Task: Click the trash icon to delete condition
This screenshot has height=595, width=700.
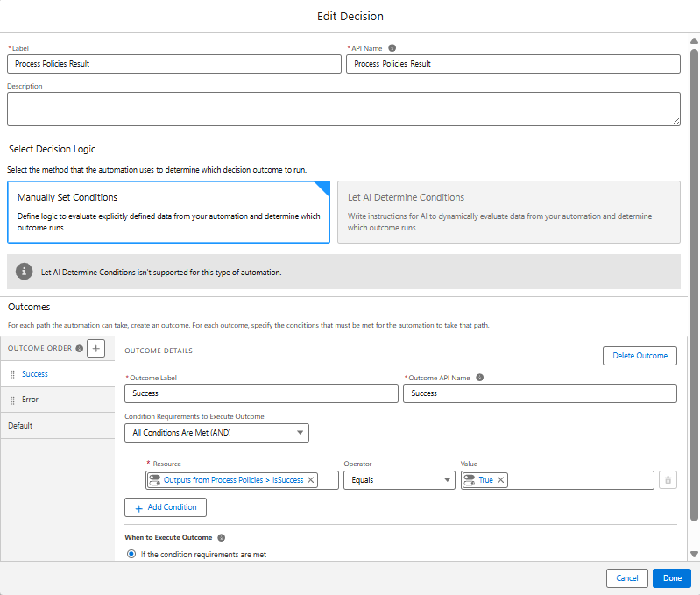Action: click(x=668, y=480)
